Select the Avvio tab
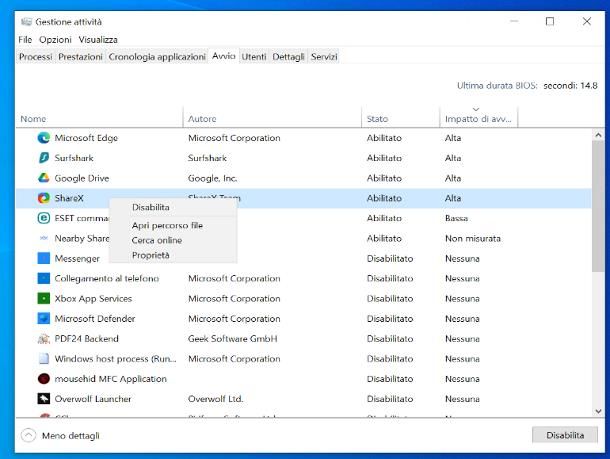Viewport: 610px width, 459px height. point(224,56)
